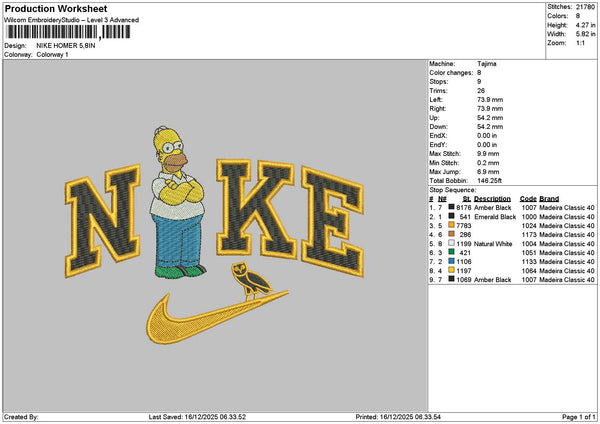
Task: Click thread code 1051
Action: pos(529,253)
